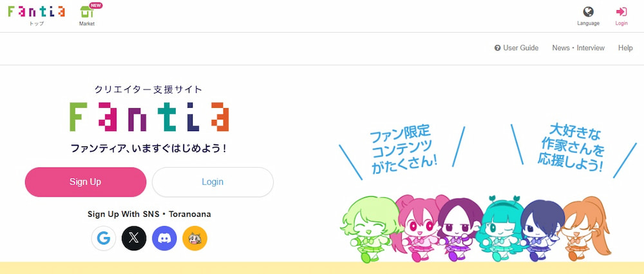This screenshot has width=644, height=274.
Task: Click the Fantia logo in header
Action: click(x=36, y=12)
